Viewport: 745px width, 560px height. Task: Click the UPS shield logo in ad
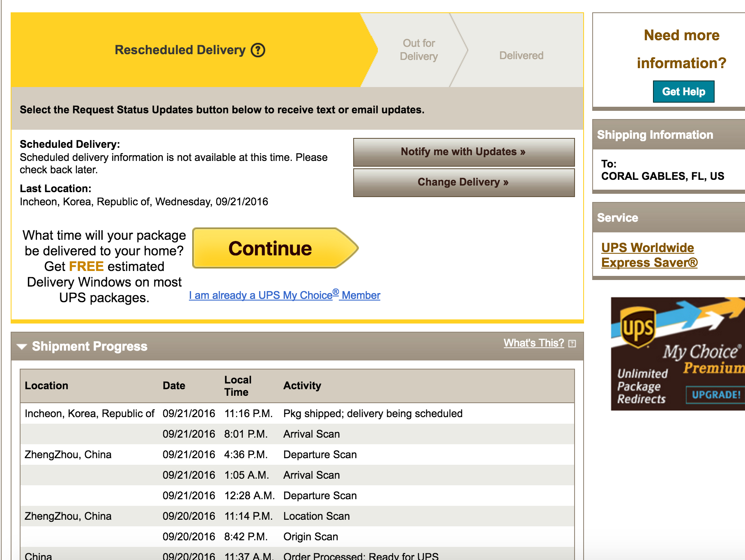[637, 328]
